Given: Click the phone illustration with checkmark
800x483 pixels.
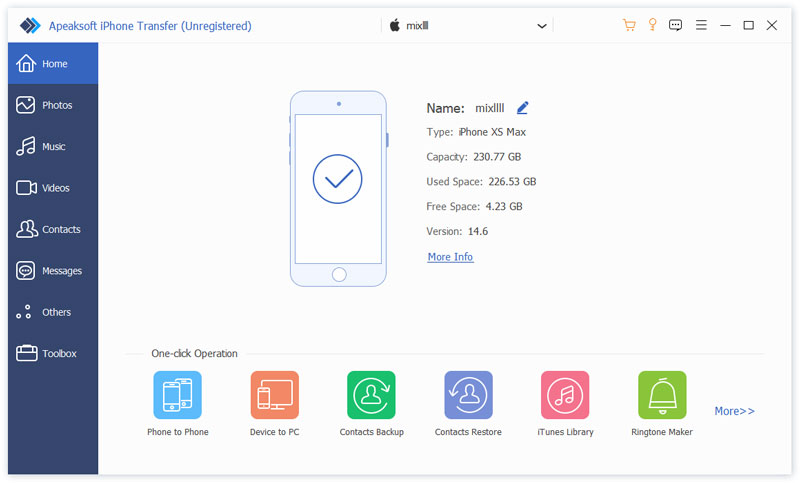Looking at the screenshot, I should click(x=338, y=189).
